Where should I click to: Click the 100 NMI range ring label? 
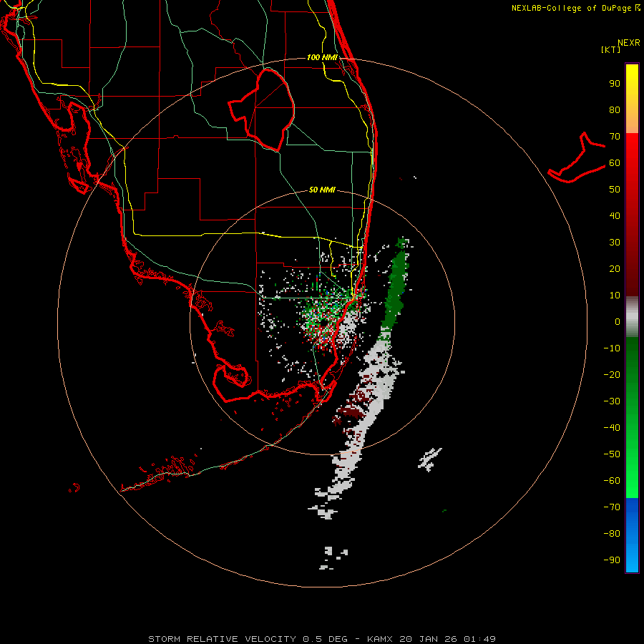click(x=322, y=57)
